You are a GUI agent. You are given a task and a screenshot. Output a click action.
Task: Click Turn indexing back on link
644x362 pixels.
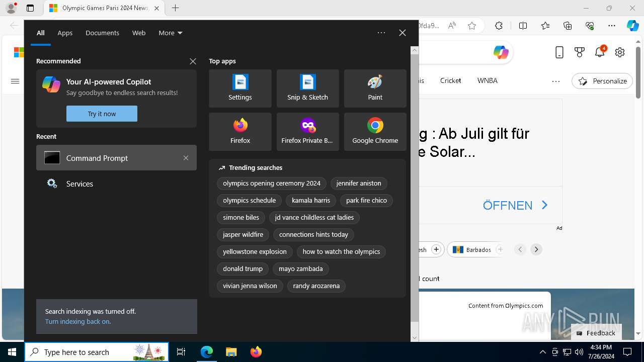(78, 322)
